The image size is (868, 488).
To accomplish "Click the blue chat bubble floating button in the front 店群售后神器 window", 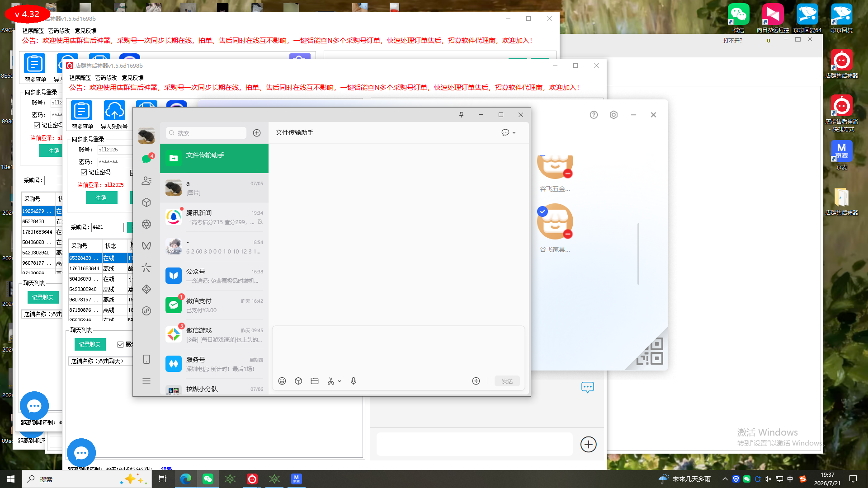I will coord(81,453).
